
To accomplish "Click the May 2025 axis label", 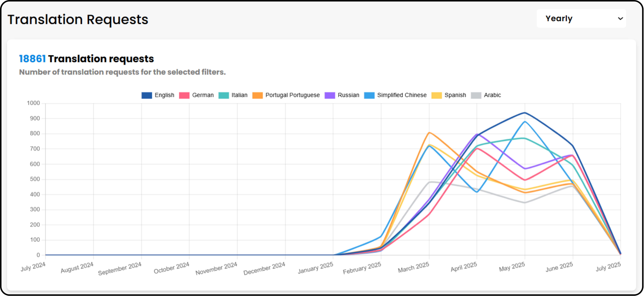I will click(x=512, y=267).
